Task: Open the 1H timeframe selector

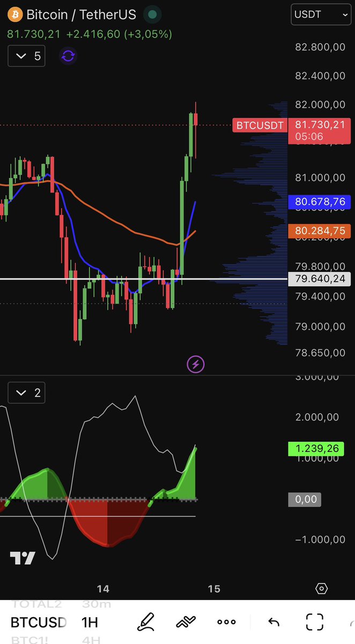Action: click(90, 623)
